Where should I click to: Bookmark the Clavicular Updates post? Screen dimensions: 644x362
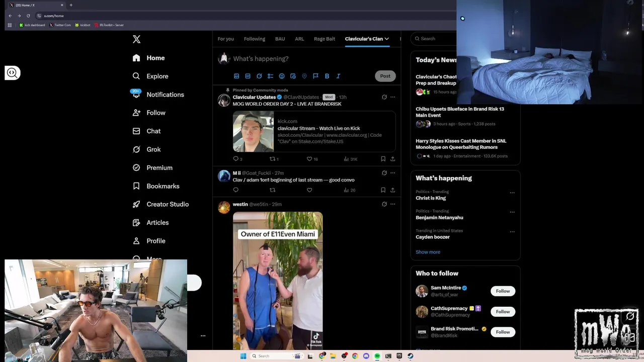pyautogui.click(x=383, y=159)
